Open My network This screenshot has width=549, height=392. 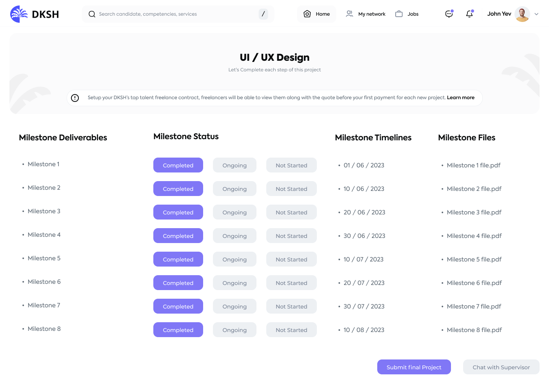tap(365, 14)
